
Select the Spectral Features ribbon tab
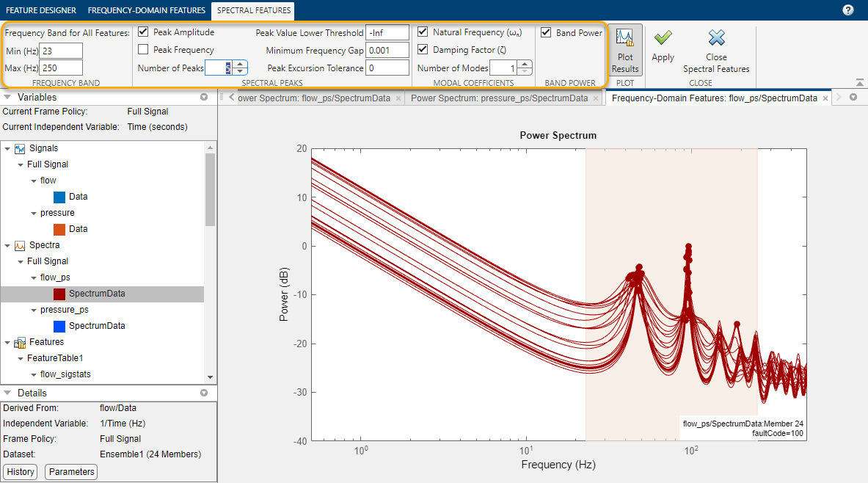[254, 10]
